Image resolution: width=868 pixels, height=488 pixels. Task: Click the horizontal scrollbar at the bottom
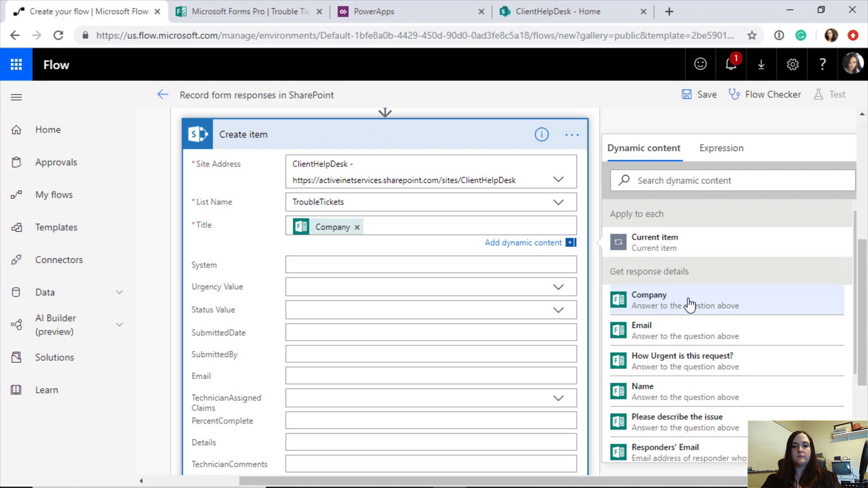coord(493,481)
